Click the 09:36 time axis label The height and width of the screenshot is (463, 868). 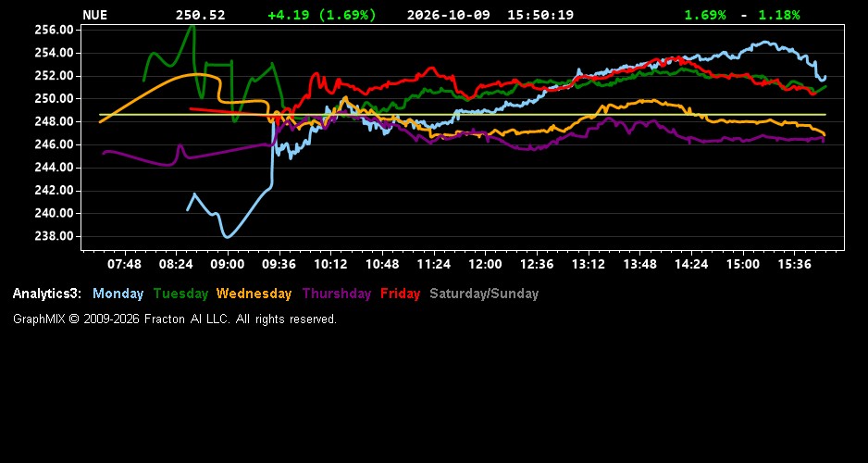pyautogui.click(x=279, y=264)
